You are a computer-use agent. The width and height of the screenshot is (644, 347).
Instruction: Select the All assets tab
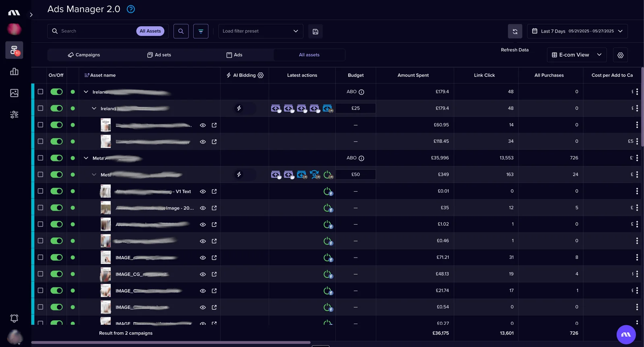pyautogui.click(x=309, y=55)
